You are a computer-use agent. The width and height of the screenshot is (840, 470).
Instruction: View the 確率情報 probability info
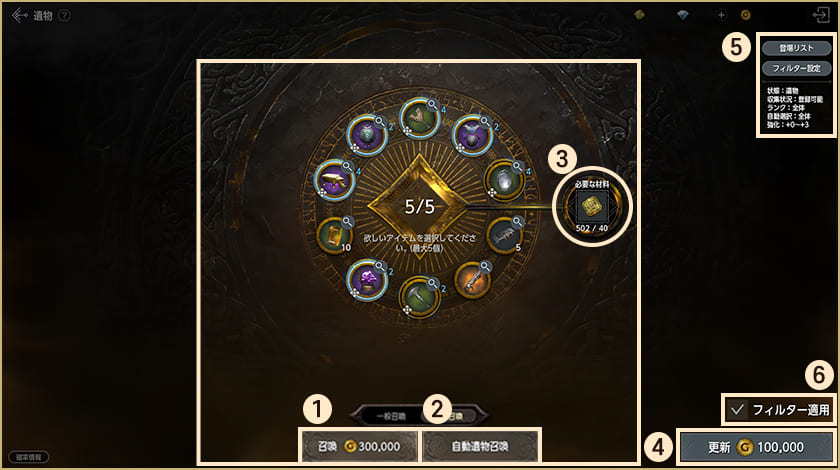(28, 457)
